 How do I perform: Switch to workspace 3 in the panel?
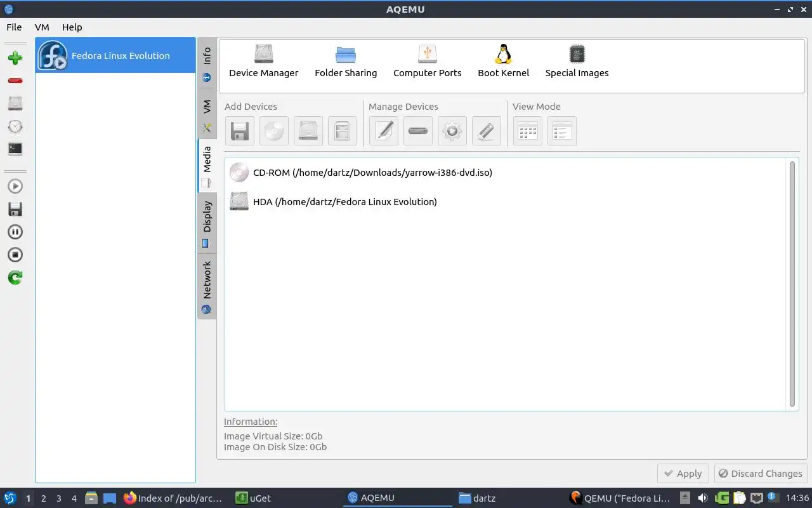pos(58,498)
